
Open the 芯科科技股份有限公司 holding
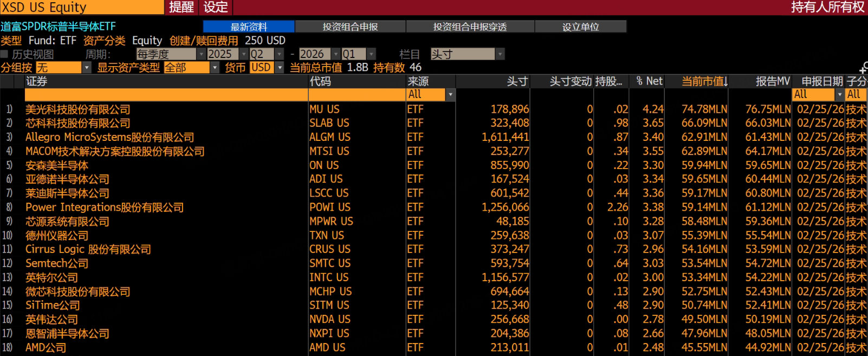point(78,124)
